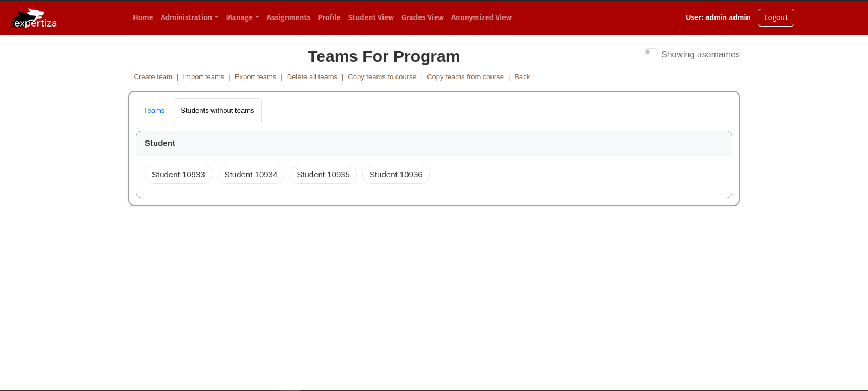Open the Import teams link
Screen dimensions: 868x391
click(203, 77)
